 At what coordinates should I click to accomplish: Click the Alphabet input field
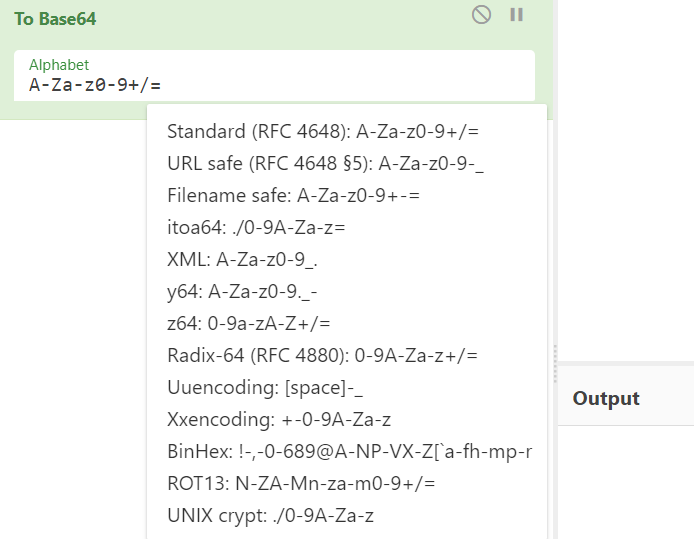pos(274,84)
